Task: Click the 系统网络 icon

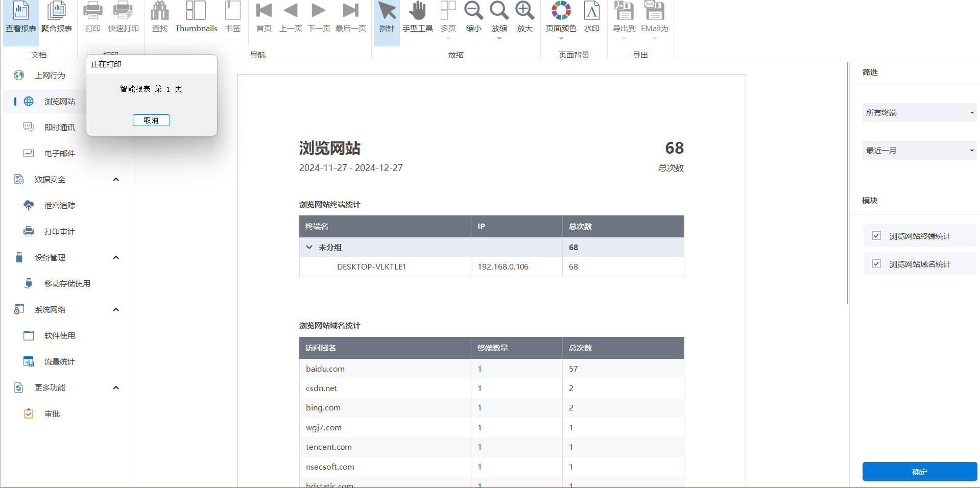Action: coord(19,309)
